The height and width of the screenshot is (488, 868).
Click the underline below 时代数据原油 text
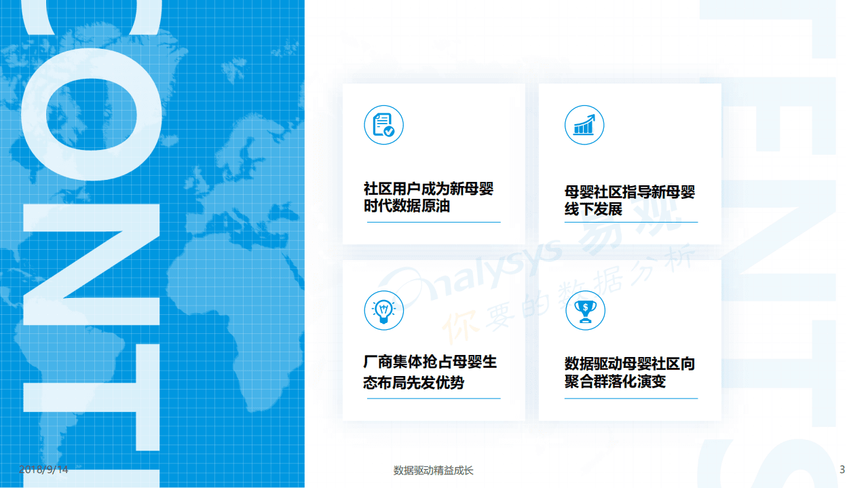point(432,222)
